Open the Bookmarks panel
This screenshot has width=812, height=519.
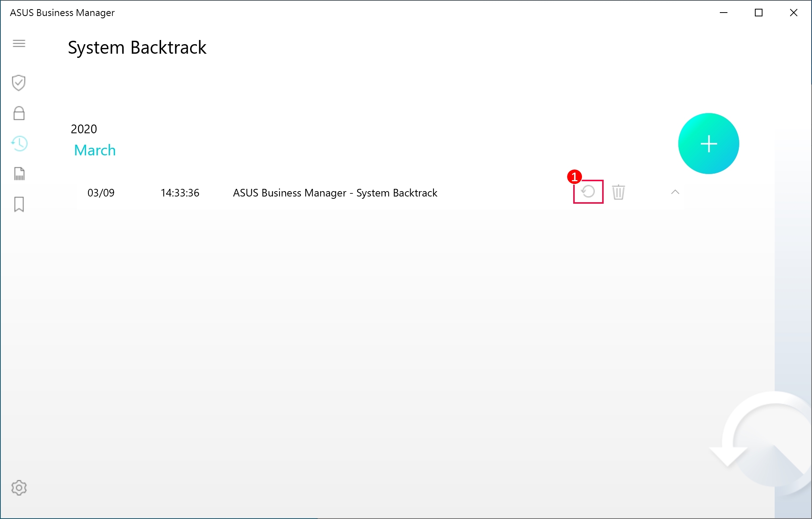[19, 204]
